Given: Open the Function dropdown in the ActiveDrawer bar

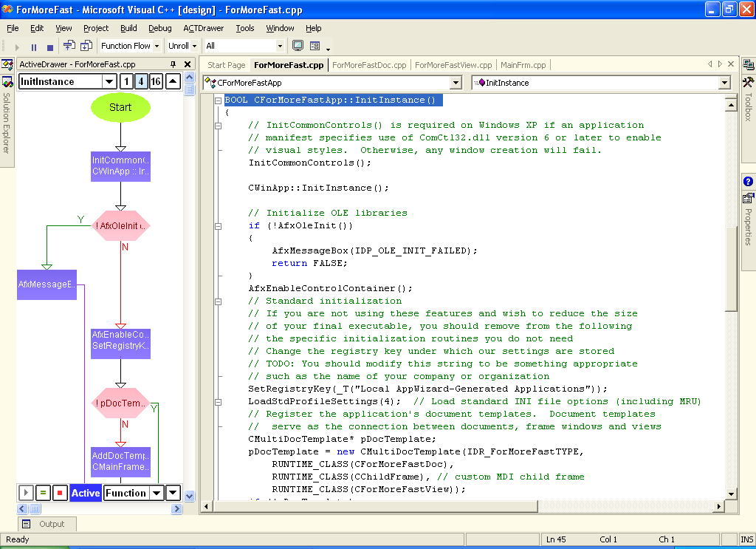Looking at the screenshot, I should click(157, 493).
